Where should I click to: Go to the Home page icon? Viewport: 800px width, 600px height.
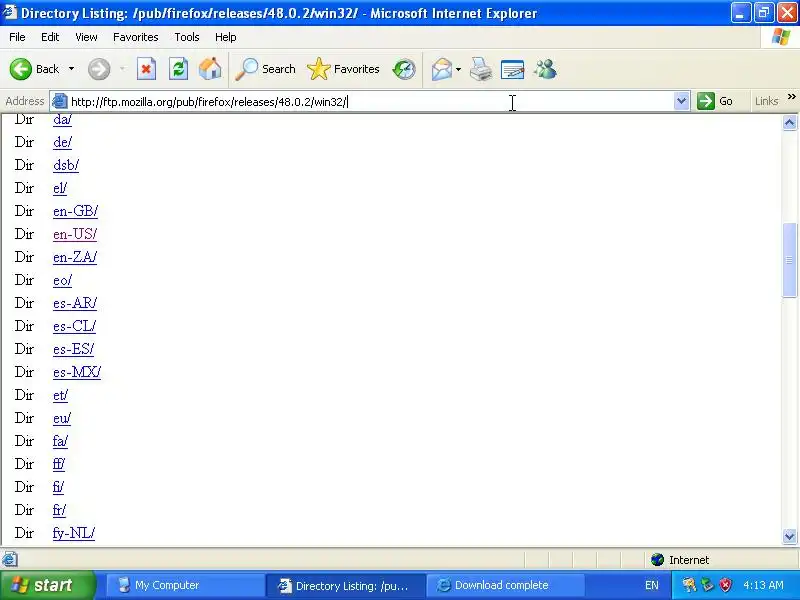(x=210, y=69)
